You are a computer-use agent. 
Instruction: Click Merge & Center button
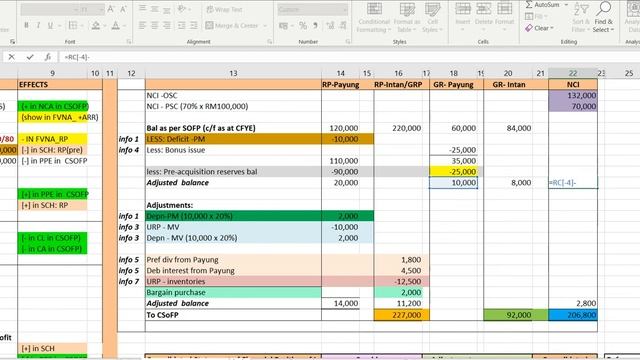231,25
